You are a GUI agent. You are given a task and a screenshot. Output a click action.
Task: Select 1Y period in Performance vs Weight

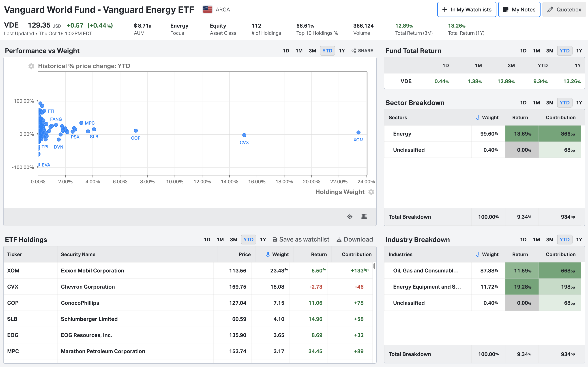point(342,51)
